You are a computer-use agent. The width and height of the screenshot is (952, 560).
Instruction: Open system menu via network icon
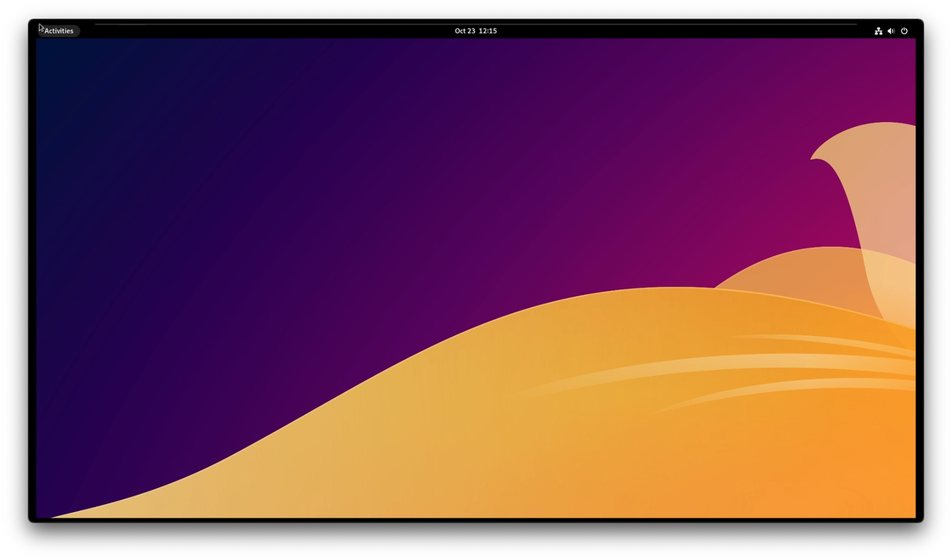click(x=878, y=31)
